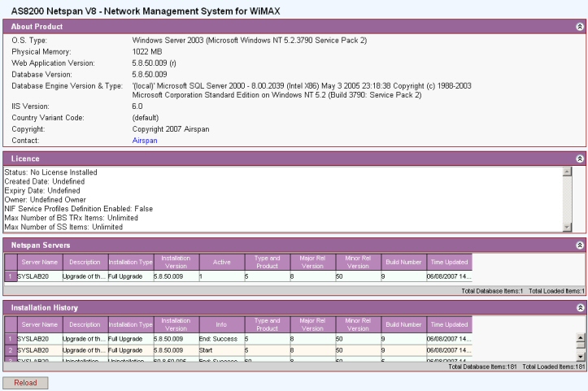Sort Netspan Servers by Server Name column
Image resolution: width=588 pixels, height=391 pixels.
click(x=39, y=262)
